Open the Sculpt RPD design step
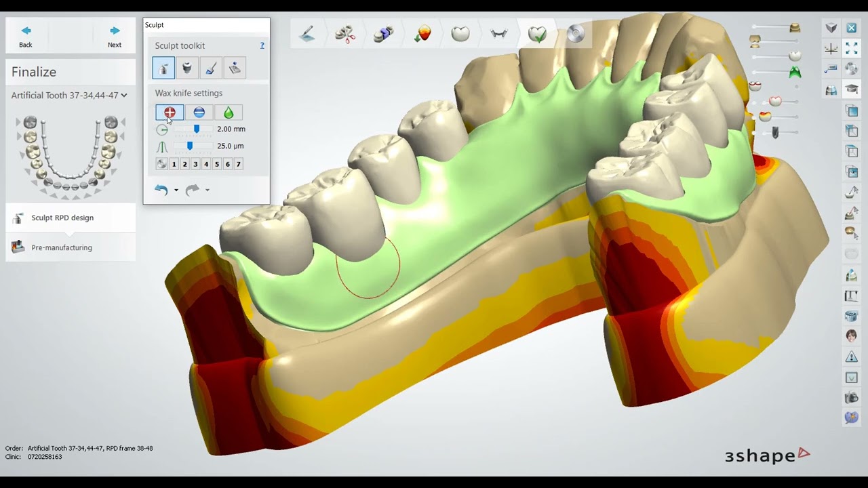Viewport: 868px width, 488px height. click(x=71, y=218)
